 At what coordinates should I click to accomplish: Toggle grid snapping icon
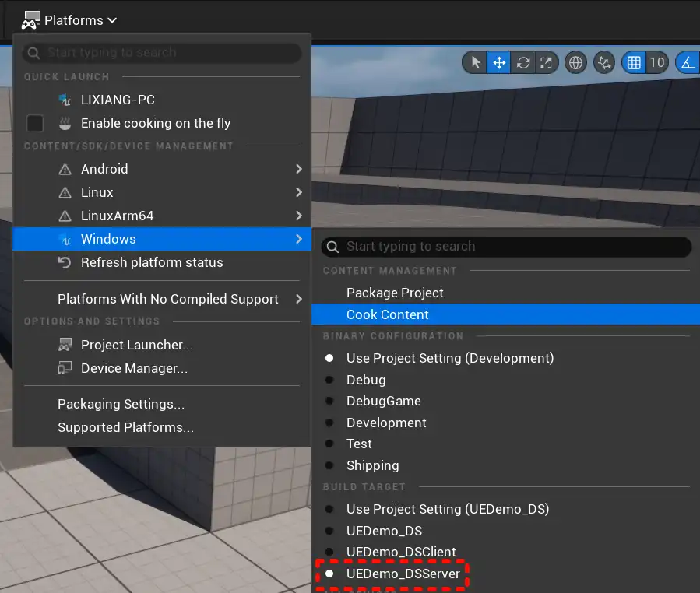[x=635, y=62]
